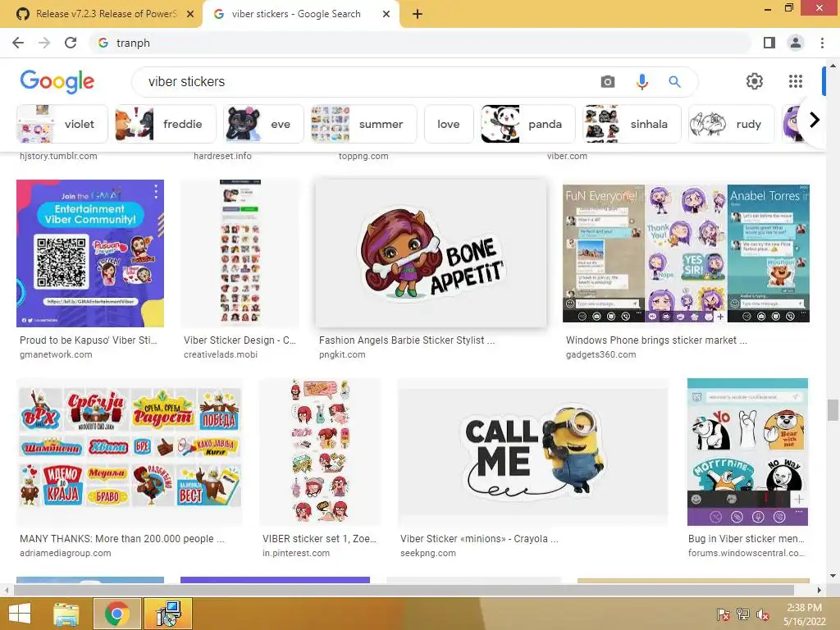840x630 pixels.
Task: Filter images by violet chip
Action: [x=62, y=125]
